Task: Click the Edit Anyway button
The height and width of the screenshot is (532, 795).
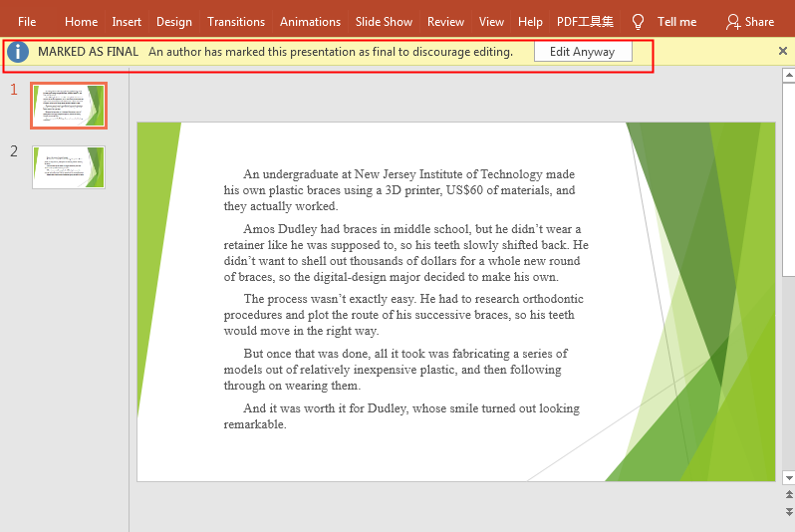Action: (583, 52)
